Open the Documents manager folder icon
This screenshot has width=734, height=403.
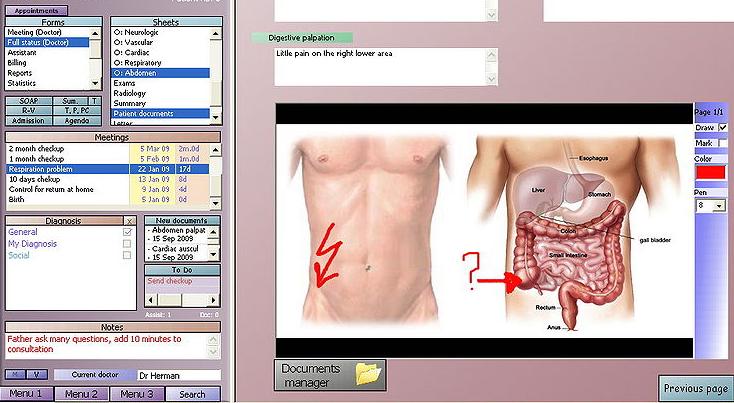(x=368, y=374)
